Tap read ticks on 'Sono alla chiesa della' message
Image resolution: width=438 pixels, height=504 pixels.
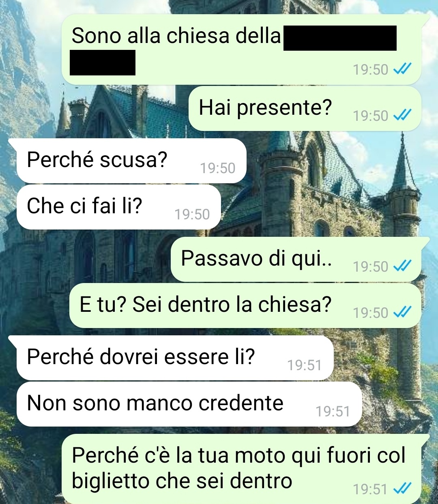[x=403, y=69]
